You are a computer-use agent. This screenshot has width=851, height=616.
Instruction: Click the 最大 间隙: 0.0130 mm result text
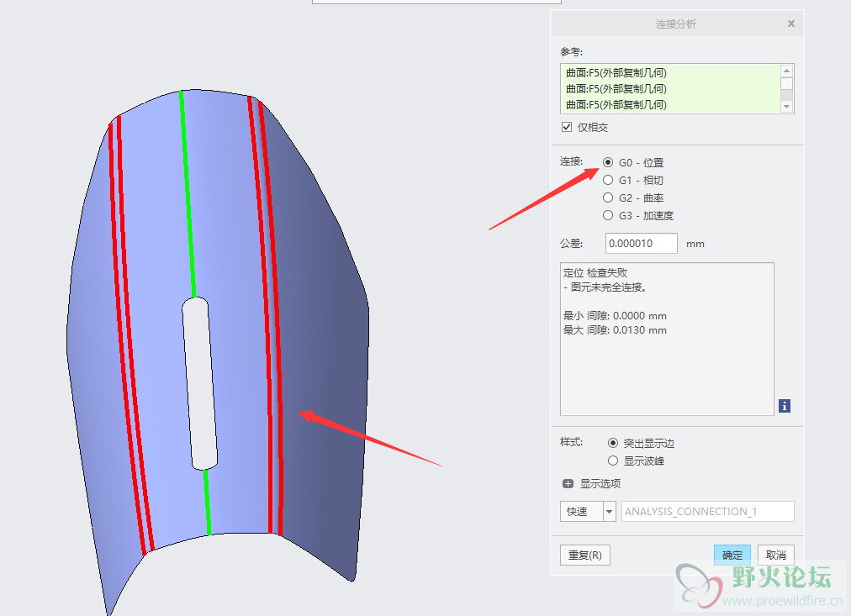(615, 330)
